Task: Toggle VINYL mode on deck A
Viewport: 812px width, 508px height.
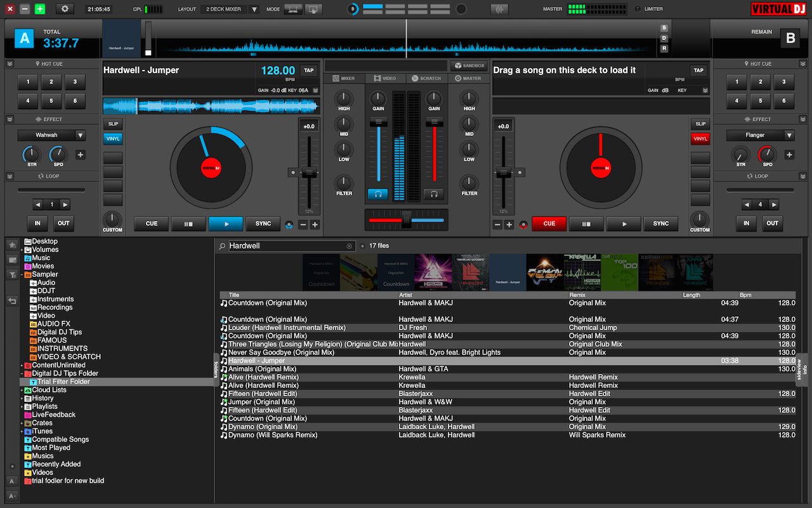Action: [113, 138]
